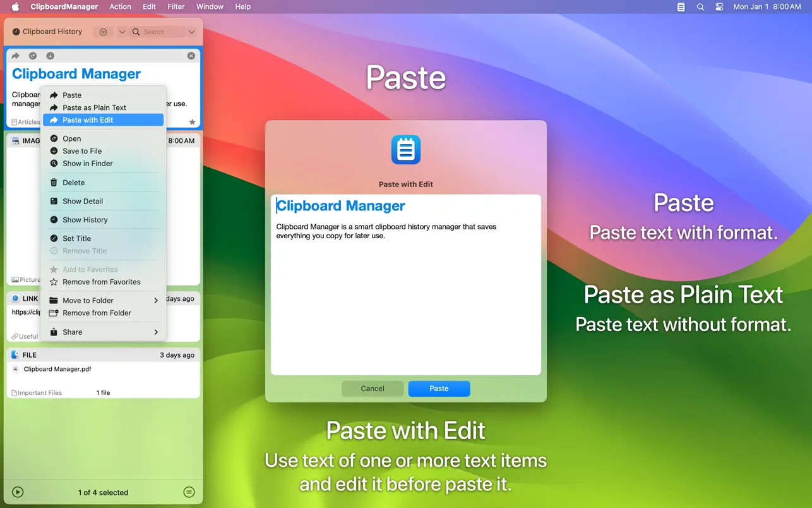Choose Remove from Favorites in context menu
Image resolution: width=812 pixels, height=508 pixels.
click(101, 282)
